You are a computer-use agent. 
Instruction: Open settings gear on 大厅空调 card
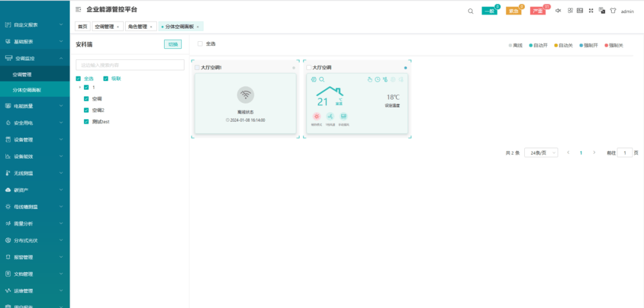point(314,79)
